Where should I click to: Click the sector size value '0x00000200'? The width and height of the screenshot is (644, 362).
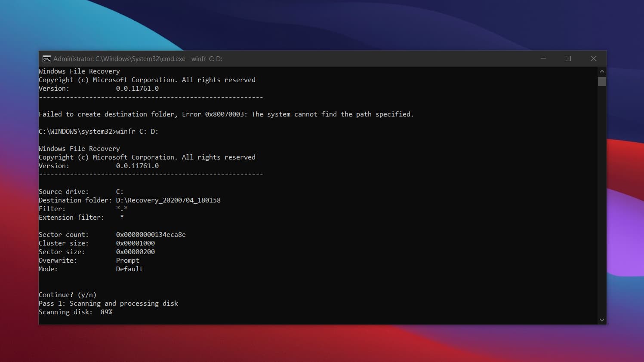click(x=136, y=252)
